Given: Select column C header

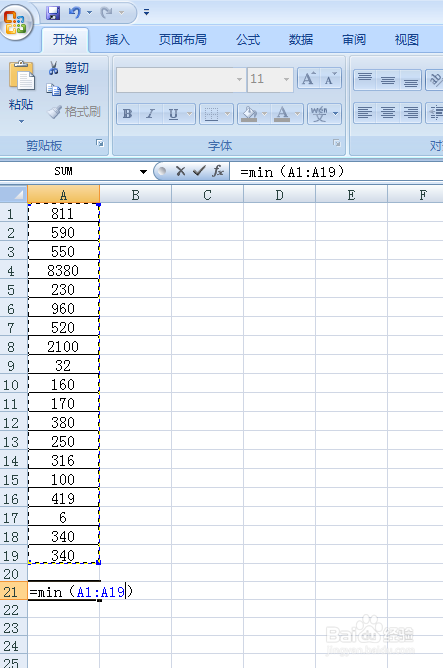Looking at the screenshot, I should click(207, 195).
